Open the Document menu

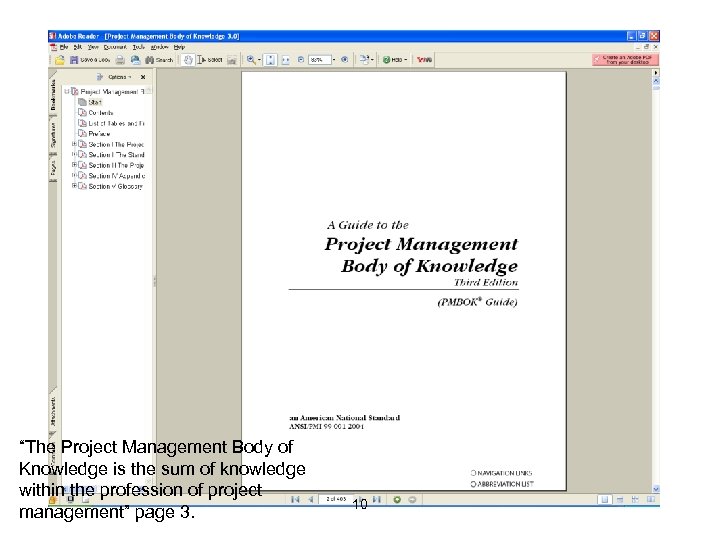(115, 47)
